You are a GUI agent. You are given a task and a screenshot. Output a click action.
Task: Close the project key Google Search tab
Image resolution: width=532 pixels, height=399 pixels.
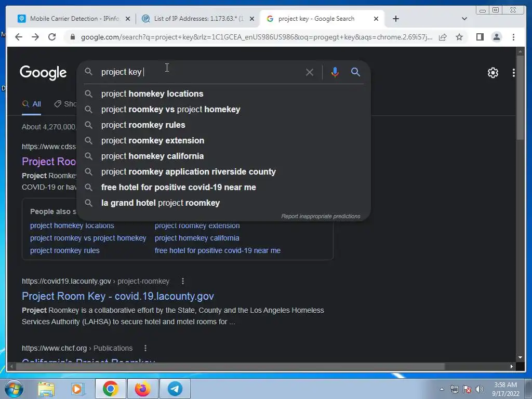(x=376, y=19)
